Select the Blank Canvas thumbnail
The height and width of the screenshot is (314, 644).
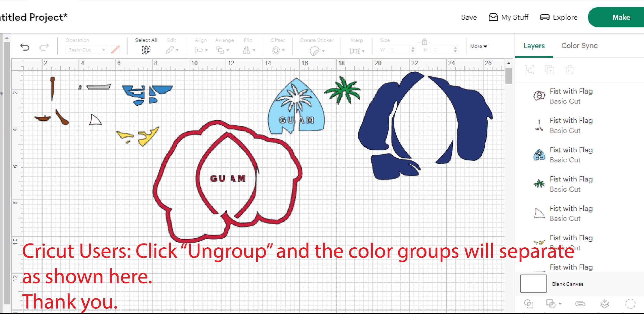pyautogui.click(x=533, y=284)
